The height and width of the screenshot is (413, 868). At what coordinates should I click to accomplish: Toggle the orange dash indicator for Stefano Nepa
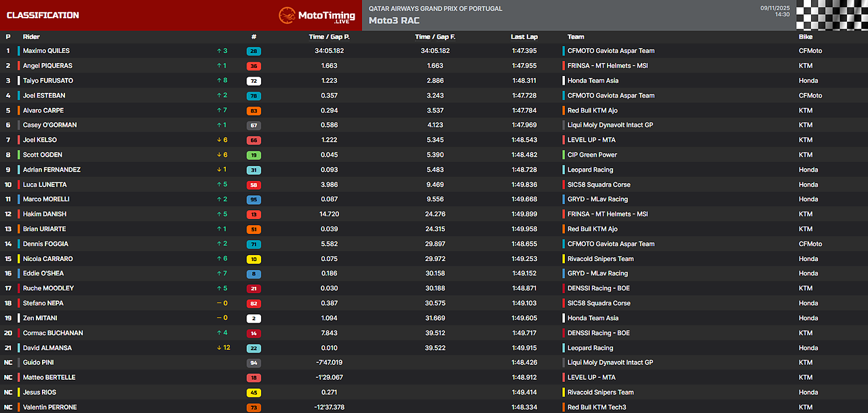(x=222, y=303)
